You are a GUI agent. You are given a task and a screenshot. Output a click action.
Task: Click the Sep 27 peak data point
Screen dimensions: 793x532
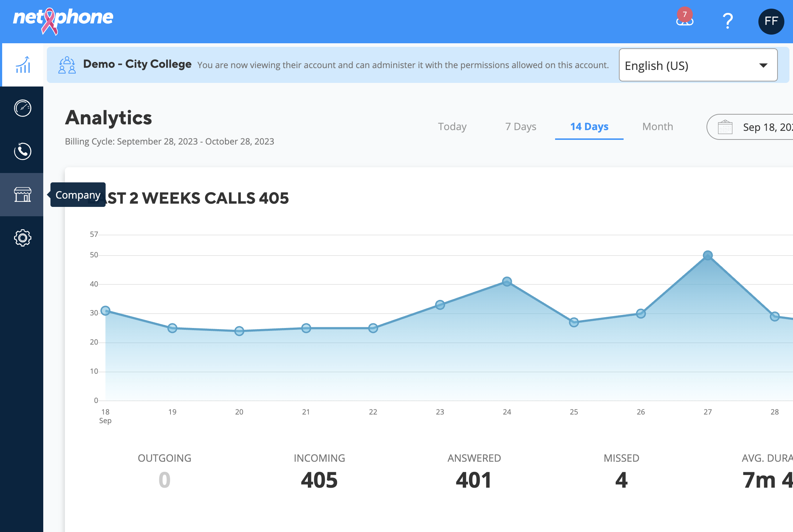(708, 256)
